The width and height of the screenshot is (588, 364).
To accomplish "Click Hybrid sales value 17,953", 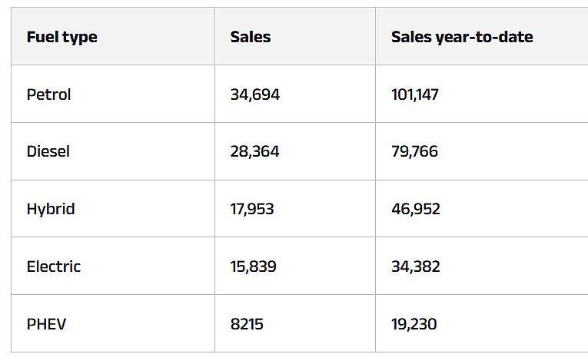I will [252, 209].
